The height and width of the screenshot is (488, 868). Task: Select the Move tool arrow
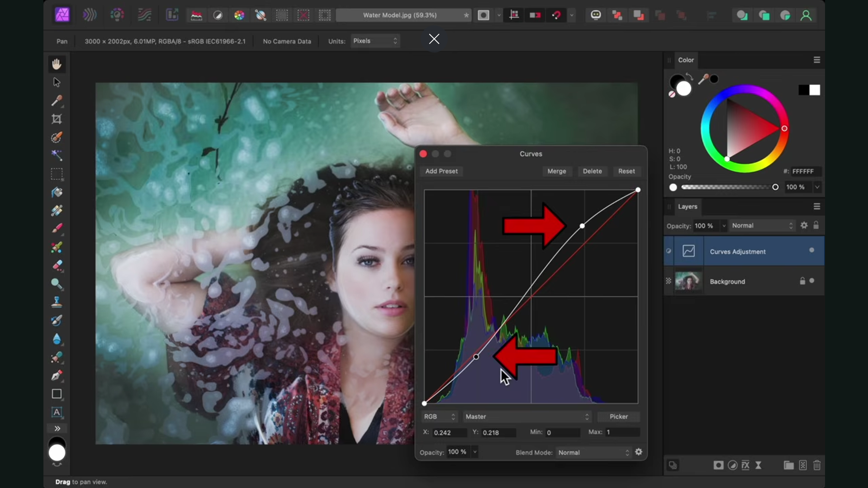[57, 82]
